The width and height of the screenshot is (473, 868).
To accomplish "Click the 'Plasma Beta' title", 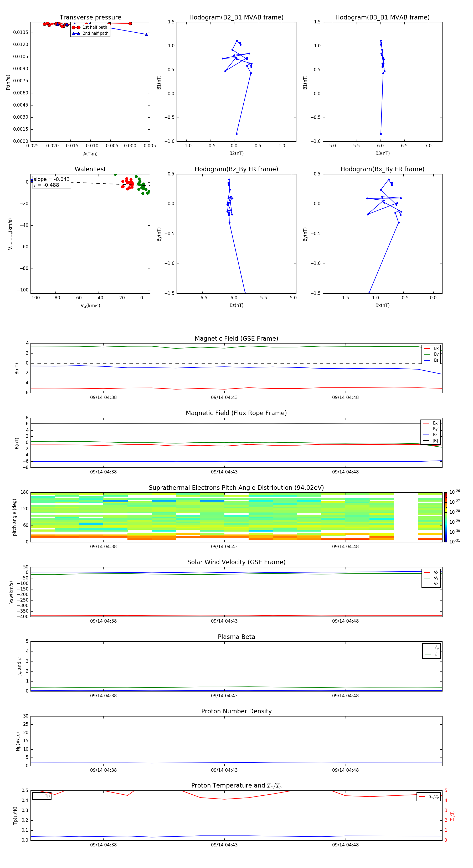I will (x=236, y=637).
